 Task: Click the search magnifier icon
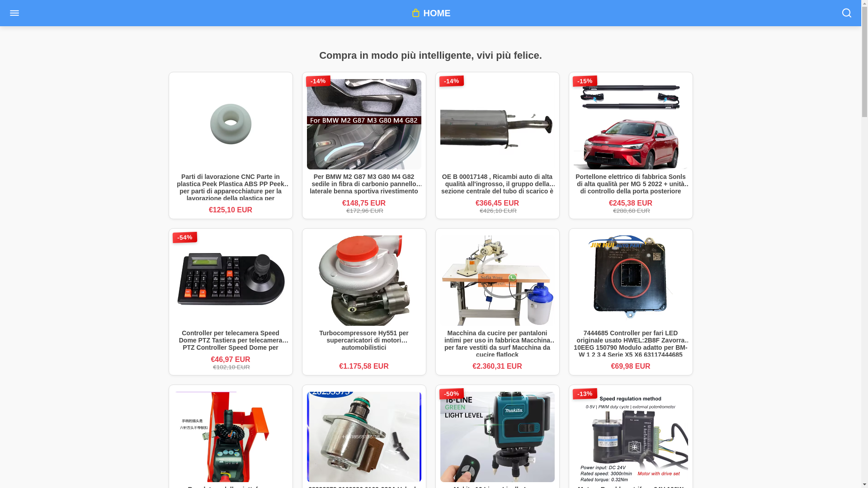[x=846, y=13]
